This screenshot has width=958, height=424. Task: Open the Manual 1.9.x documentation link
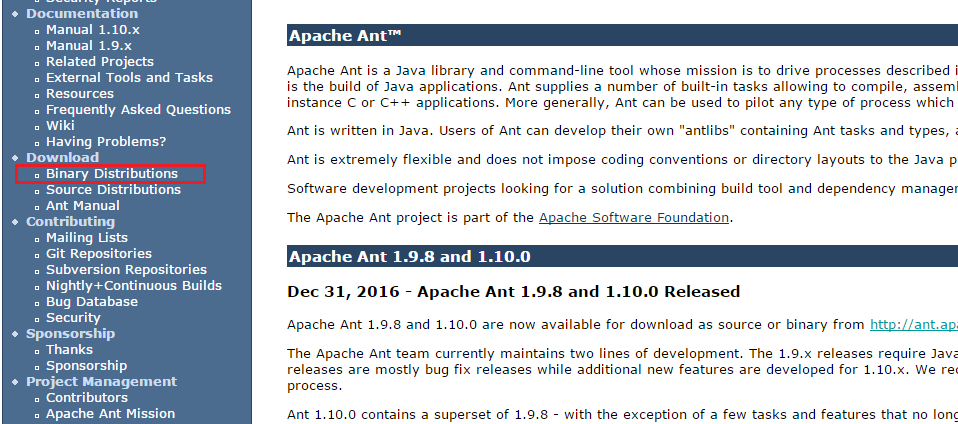pos(89,46)
